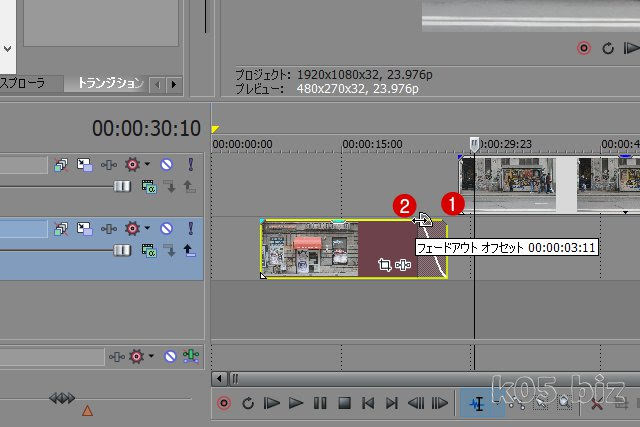Image resolution: width=640 pixels, height=427 pixels.
Task: Go to the end of the project
Action: (x=392, y=403)
